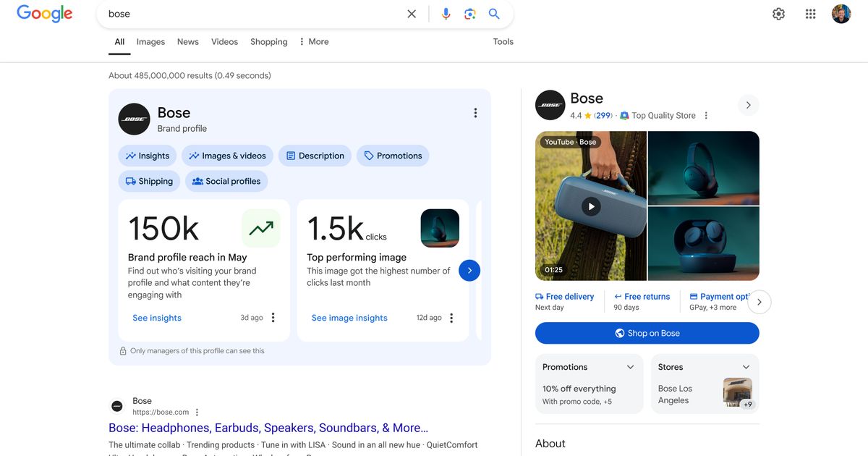Open the Insights chip

click(148, 156)
